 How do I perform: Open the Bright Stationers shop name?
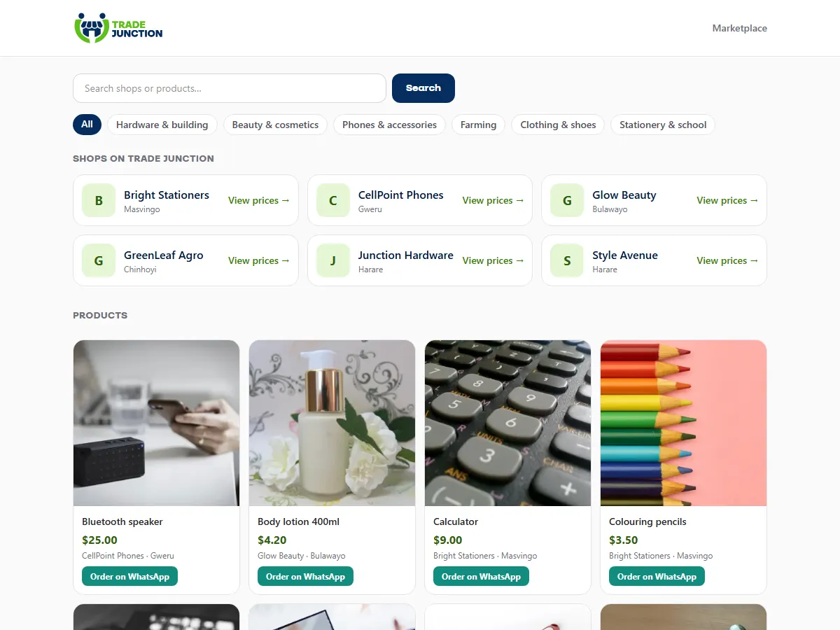pos(167,195)
